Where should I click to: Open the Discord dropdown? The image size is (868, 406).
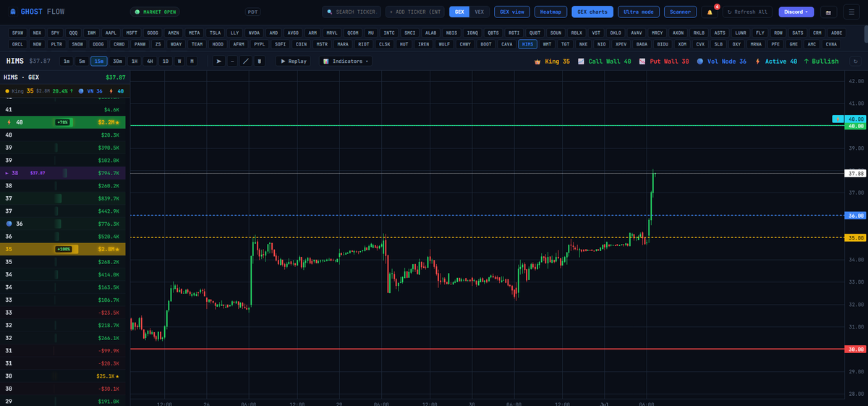tap(796, 12)
